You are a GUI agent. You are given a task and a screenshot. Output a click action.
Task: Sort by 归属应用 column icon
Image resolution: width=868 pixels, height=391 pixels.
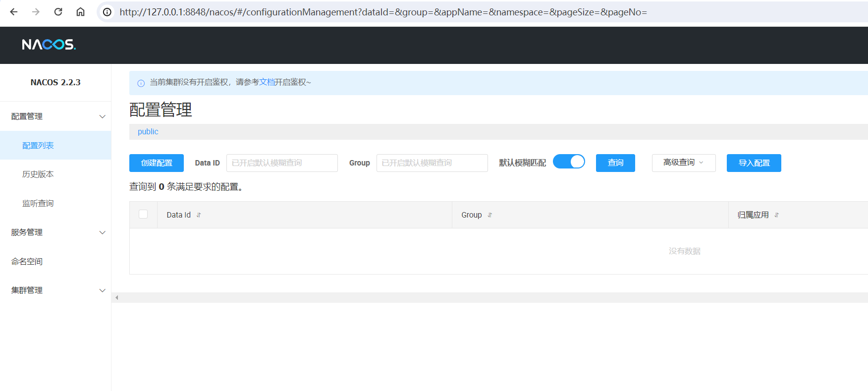[x=777, y=215]
